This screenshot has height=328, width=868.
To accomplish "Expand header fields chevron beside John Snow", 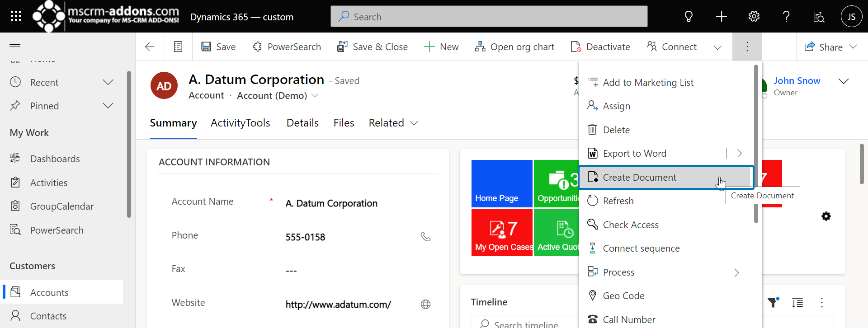I will [x=844, y=81].
